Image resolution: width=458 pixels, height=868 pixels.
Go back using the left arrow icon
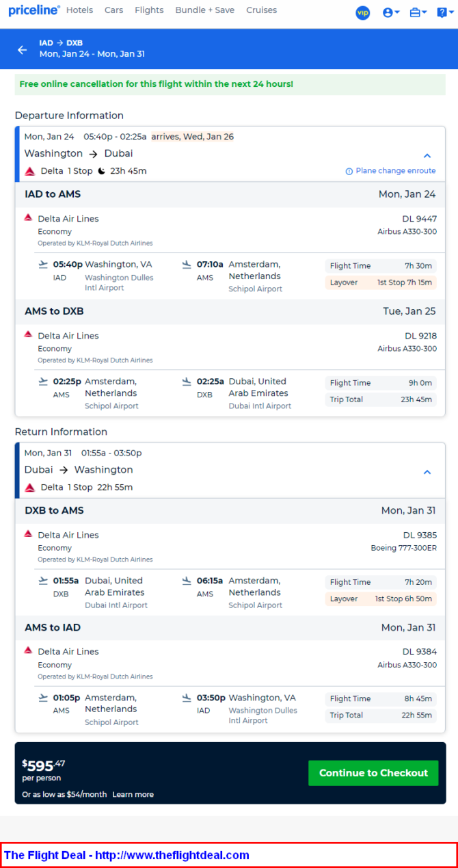coord(23,49)
